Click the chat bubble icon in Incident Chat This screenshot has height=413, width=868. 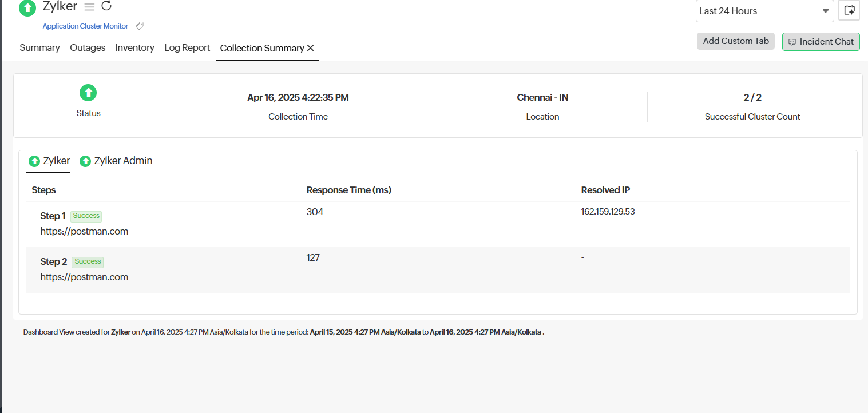(x=792, y=42)
